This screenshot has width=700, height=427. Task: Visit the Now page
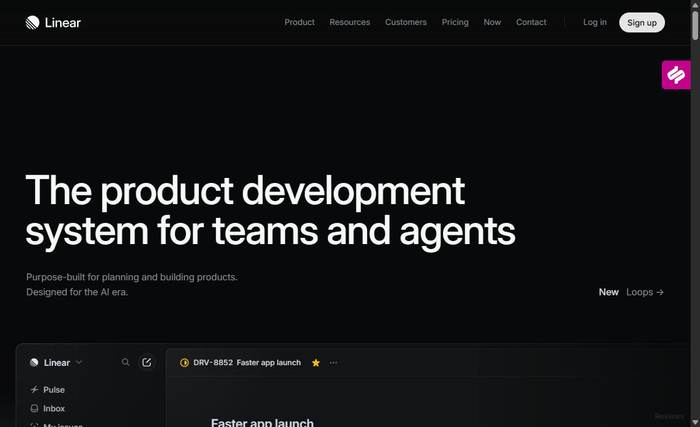(x=492, y=22)
